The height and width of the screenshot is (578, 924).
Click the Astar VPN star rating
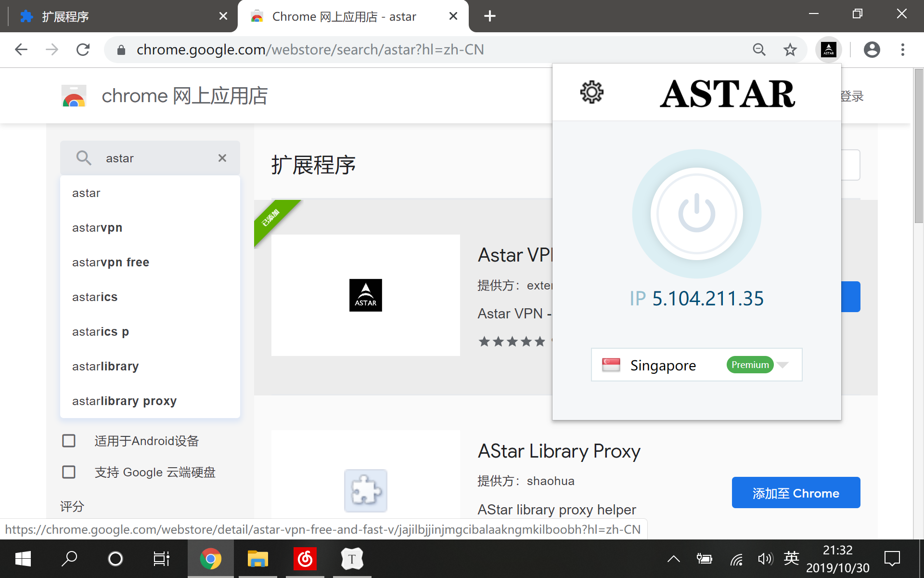tap(512, 342)
